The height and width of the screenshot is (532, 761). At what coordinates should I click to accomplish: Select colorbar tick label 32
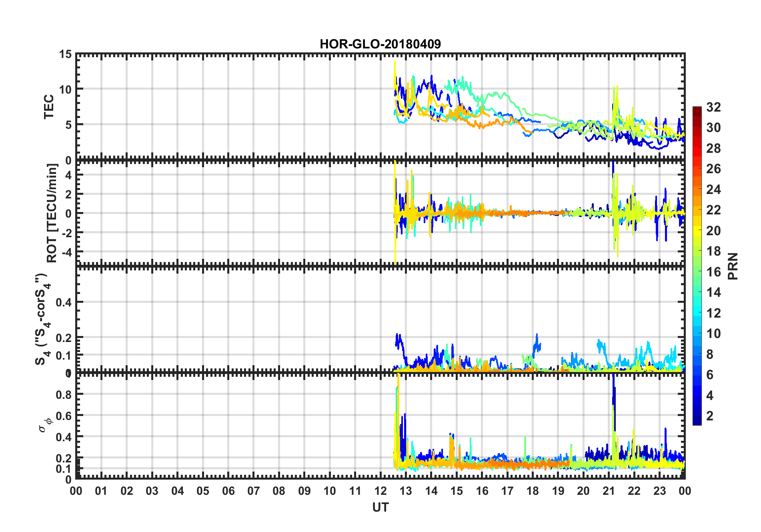(714, 107)
